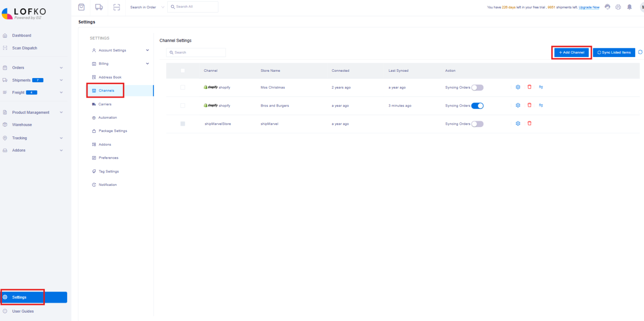Select Carriers in the settings sidebar

(105, 104)
